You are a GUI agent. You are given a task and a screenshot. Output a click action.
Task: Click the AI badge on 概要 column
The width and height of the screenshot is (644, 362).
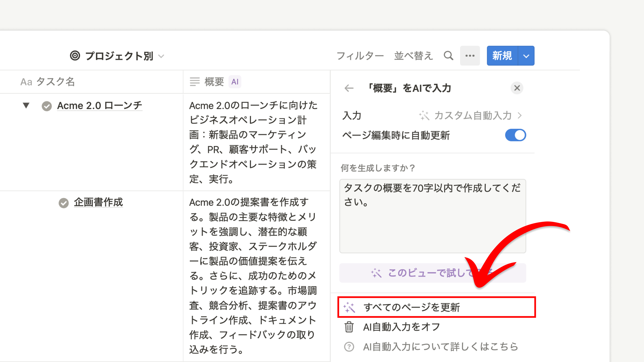coord(235,82)
